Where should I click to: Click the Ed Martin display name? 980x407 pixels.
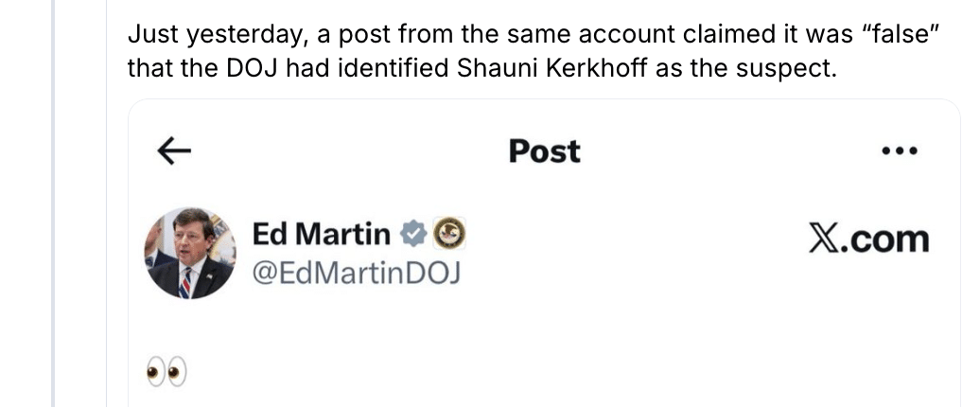pyautogui.click(x=321, y=232)
